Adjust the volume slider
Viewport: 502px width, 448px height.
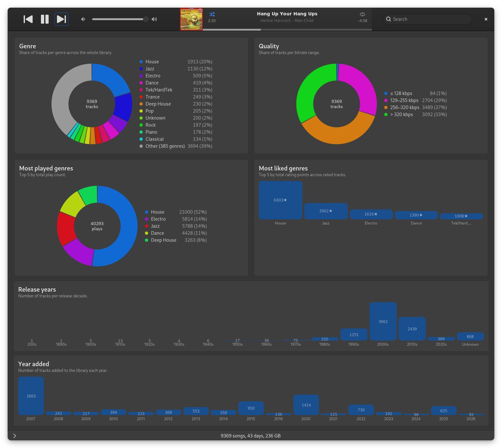click(x=120, y=19)
